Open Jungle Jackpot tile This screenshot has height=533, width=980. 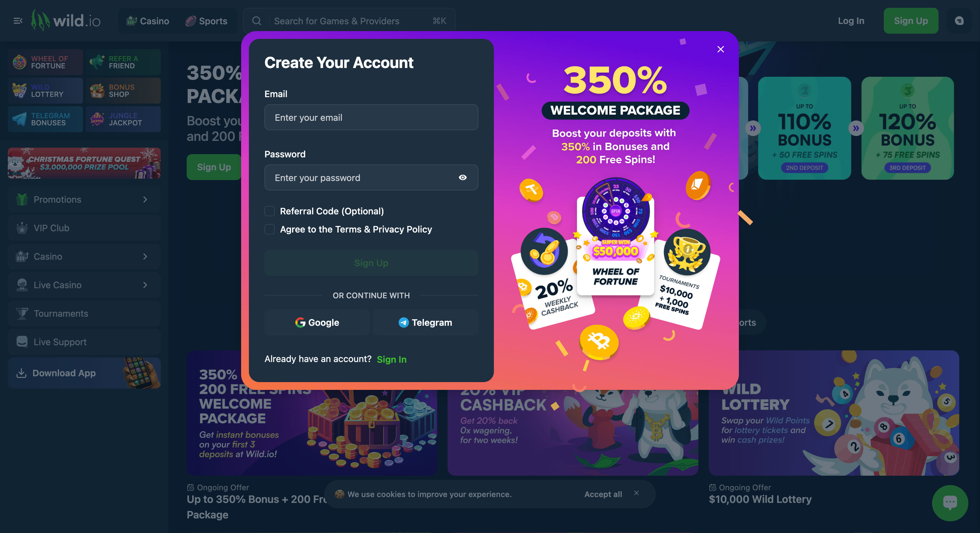tap(123, 119)
